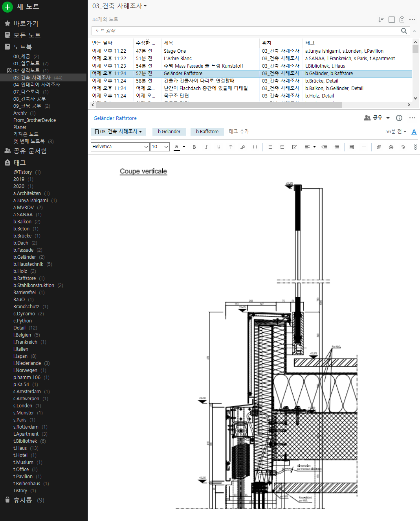Select the L'Arbre Blanc note

[251, 59]
